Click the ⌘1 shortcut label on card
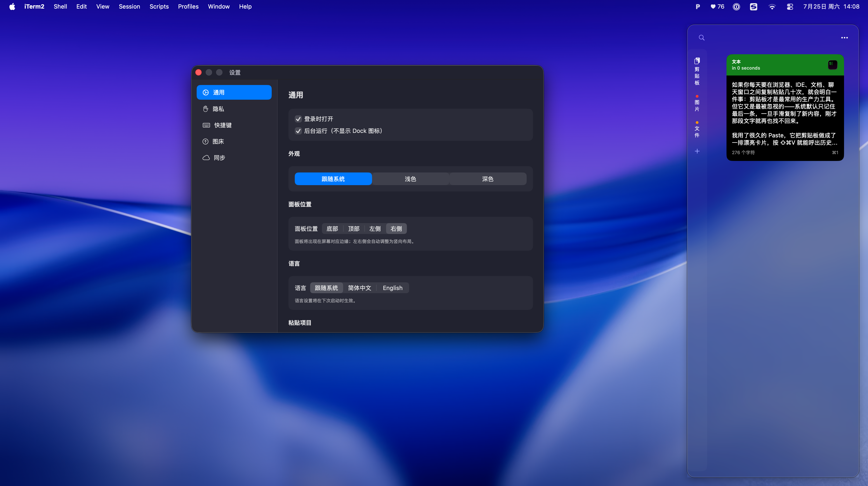This screenshot has width=868, height=486. pyautogui.click(x=835, y=153)
